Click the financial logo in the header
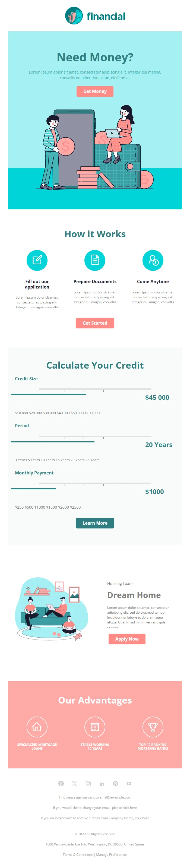Image resolution: width=190 pixels, height=868 pixels. pos(95,16)
